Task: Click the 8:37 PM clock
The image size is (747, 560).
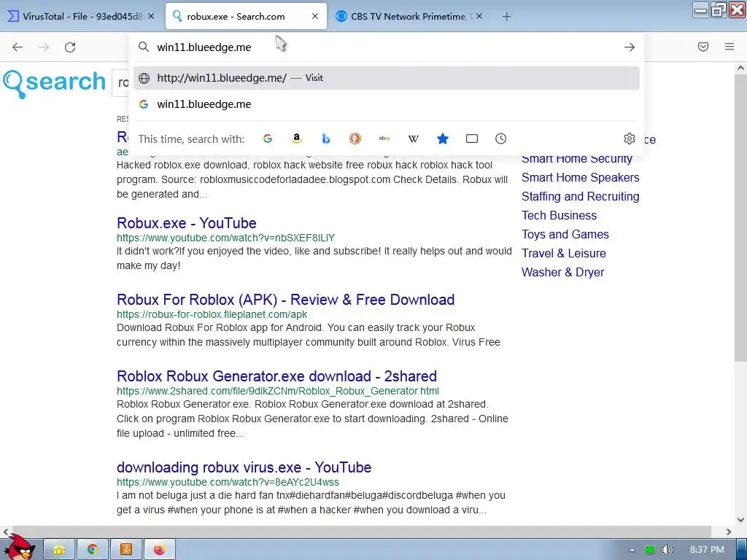Action: pyautogui.click(x=707, y=550)
